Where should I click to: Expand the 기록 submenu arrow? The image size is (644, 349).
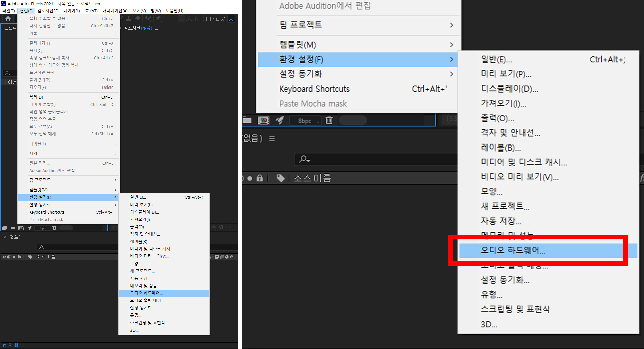click(x=115, y=33)
